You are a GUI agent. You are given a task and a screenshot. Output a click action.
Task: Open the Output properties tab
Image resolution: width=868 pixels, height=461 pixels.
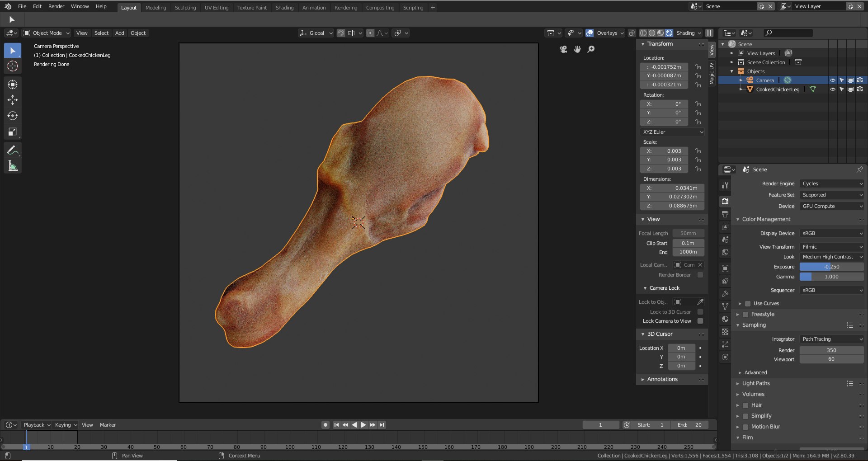point(725,214)
